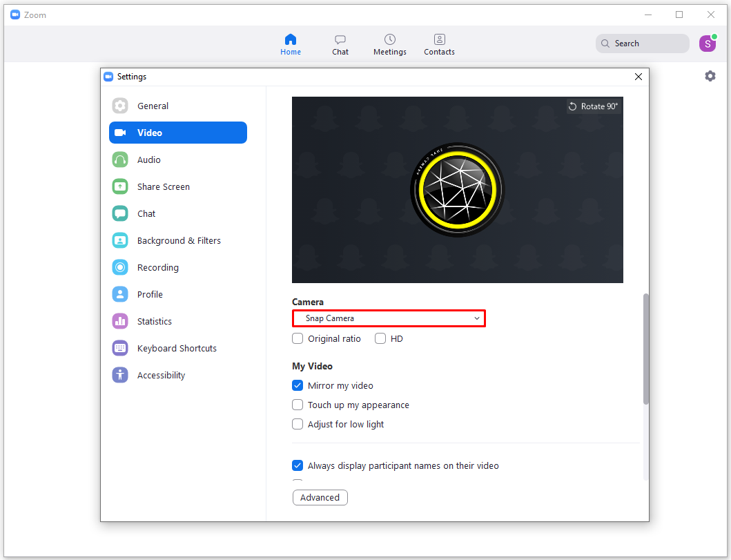Open the General settings gear icon
Screen dimensions: 731x560
pos(120,106)
